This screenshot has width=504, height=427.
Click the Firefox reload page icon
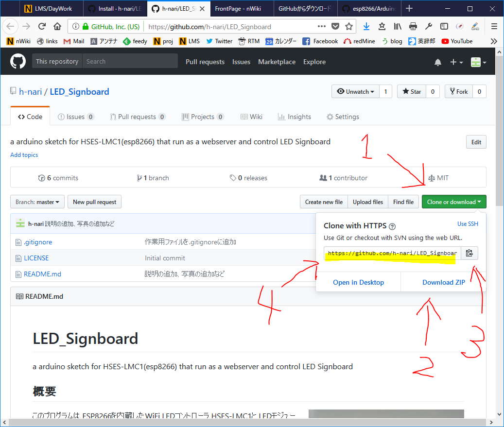point(42,27)
